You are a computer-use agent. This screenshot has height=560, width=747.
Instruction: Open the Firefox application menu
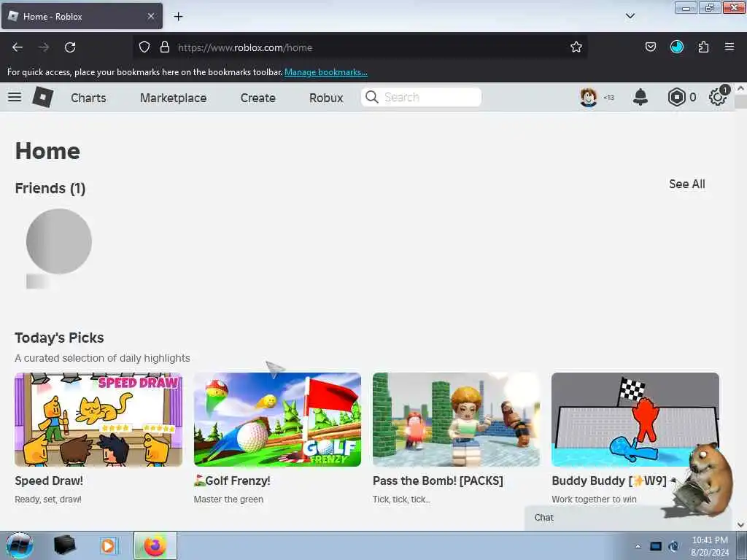[729, 47]
